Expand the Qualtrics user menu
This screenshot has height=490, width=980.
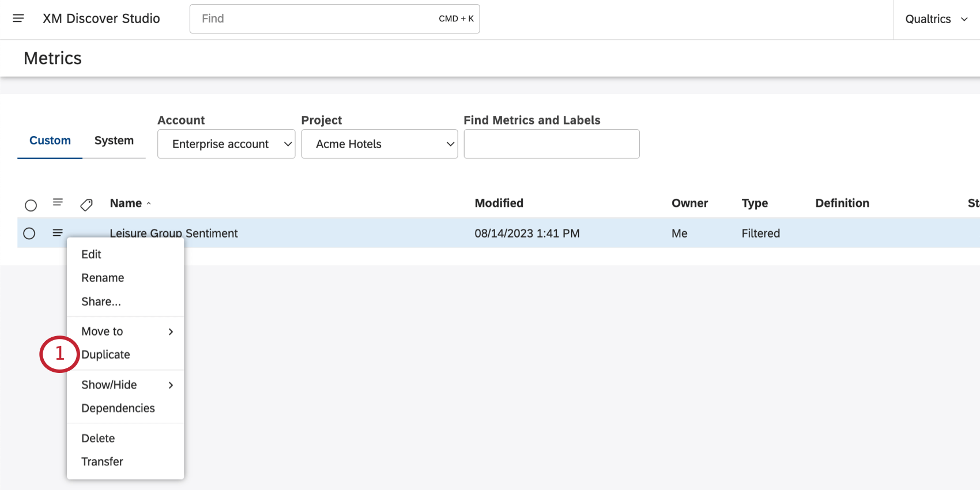tap(936, 19)
